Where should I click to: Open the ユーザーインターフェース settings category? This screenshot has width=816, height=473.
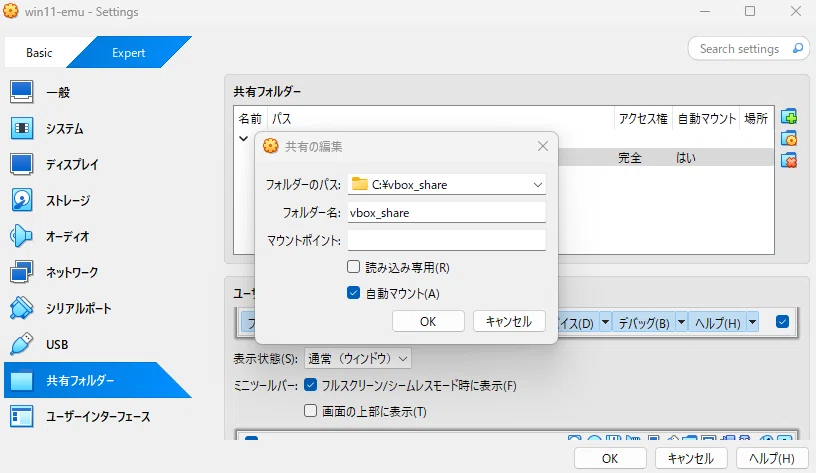pyautogui.click(x=98, y=416)
